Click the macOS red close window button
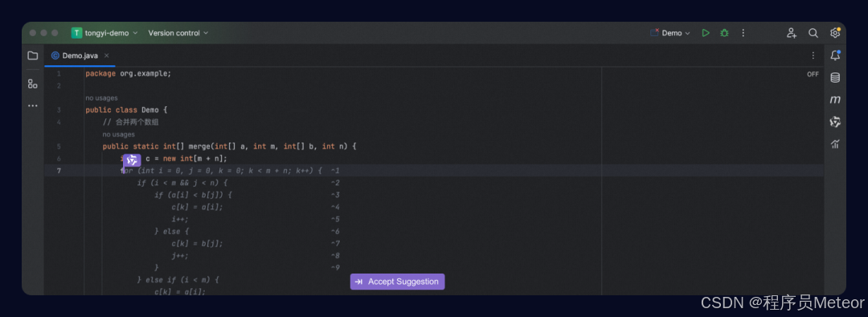This screenshot has height=317, width=868. [33, 33]
